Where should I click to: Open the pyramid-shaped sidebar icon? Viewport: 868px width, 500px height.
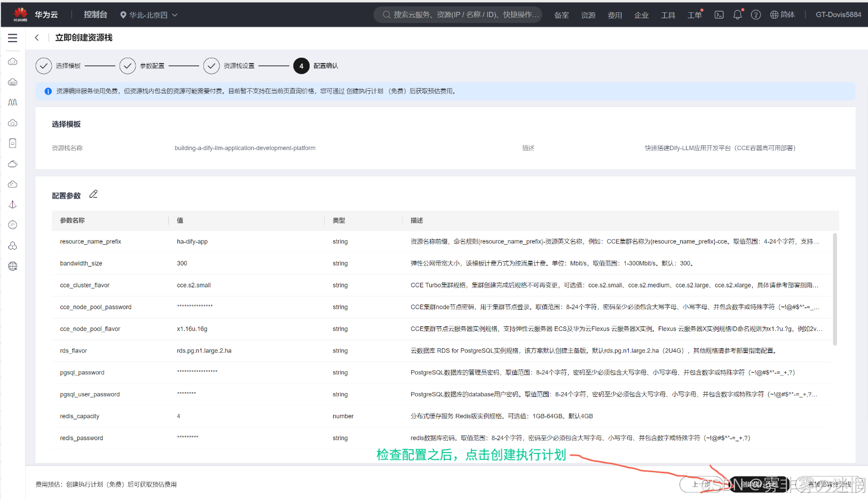[x=13, y=205]
